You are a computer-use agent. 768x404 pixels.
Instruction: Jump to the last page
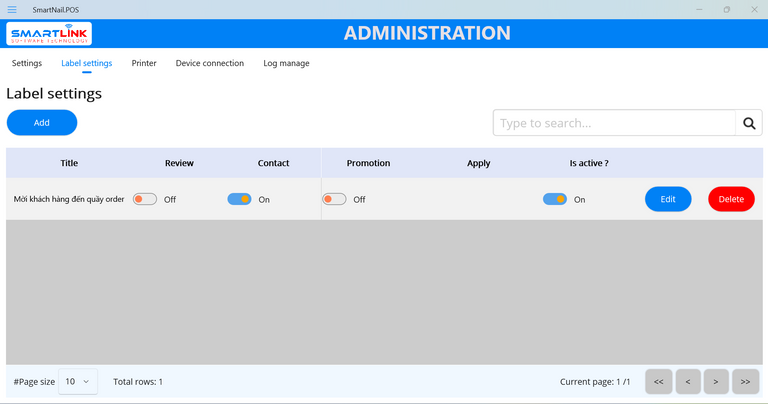pos(745,381)
